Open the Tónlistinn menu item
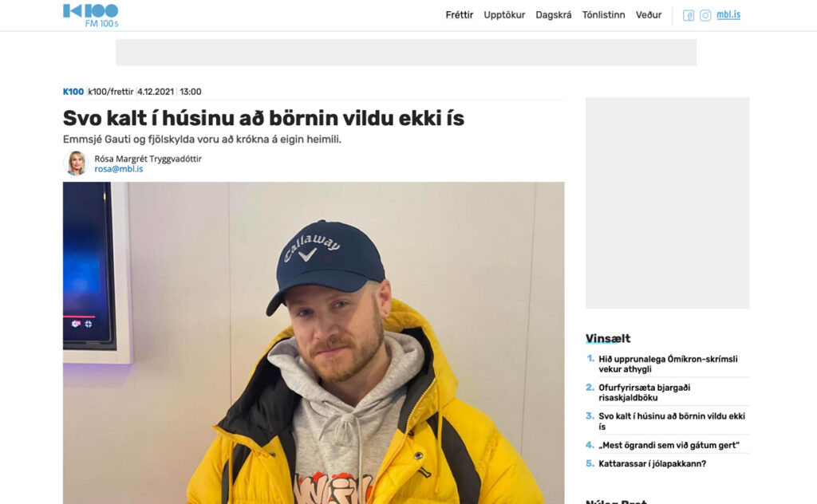The height and width of the screenshot is (504, 817). coord(603,15)
